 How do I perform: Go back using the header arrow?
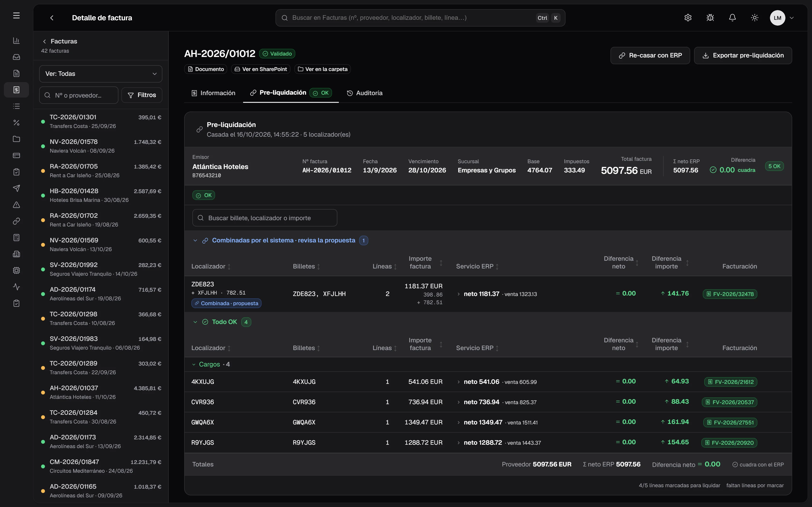pos(52,18)
